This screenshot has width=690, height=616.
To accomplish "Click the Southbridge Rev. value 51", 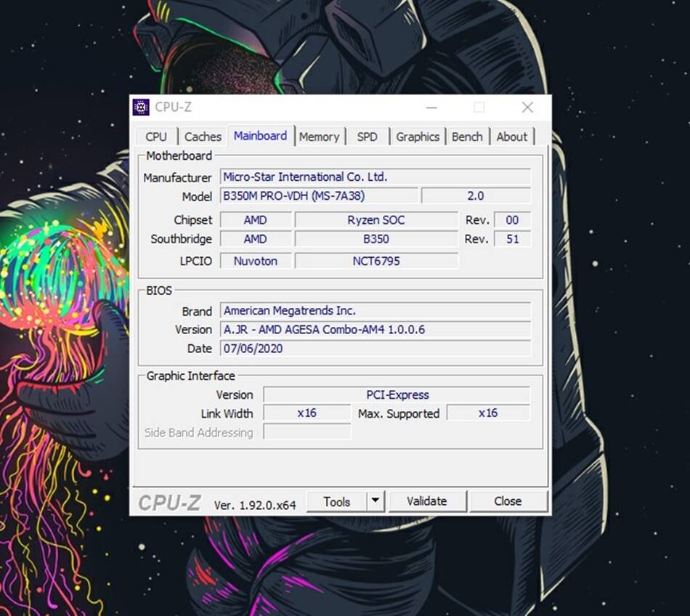I will pyautogui.click(x=512, y=239).
